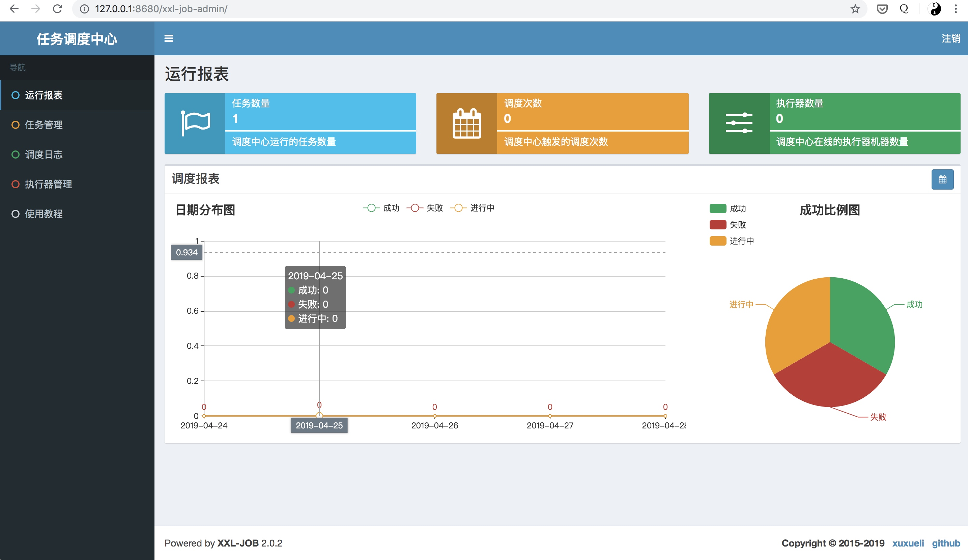Click the flag icon in task count card
This screenshot has width=968, height=560.
pos(195,123)
